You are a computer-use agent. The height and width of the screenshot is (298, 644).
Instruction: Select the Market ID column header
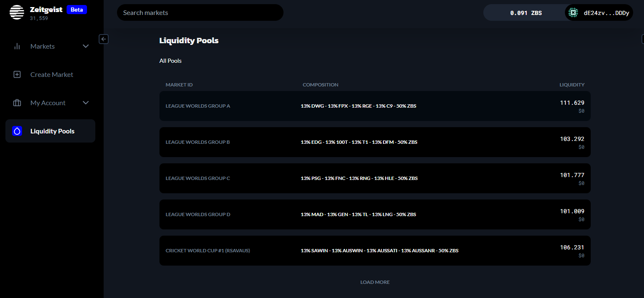coord(179,85)
